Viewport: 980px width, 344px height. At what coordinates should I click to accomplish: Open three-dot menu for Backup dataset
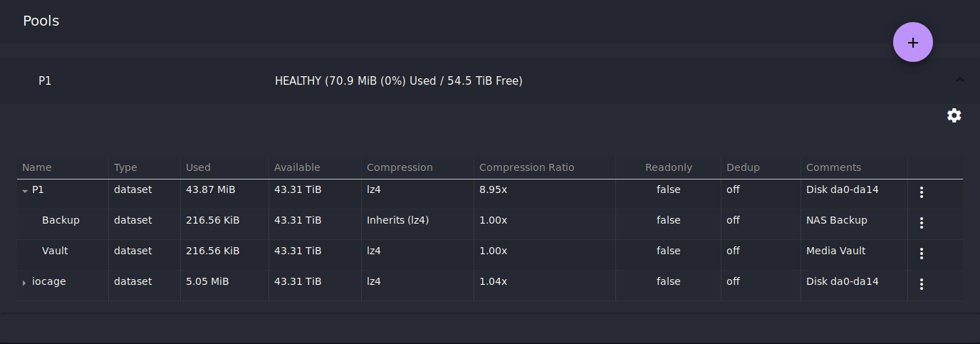[x=922, y=223]
